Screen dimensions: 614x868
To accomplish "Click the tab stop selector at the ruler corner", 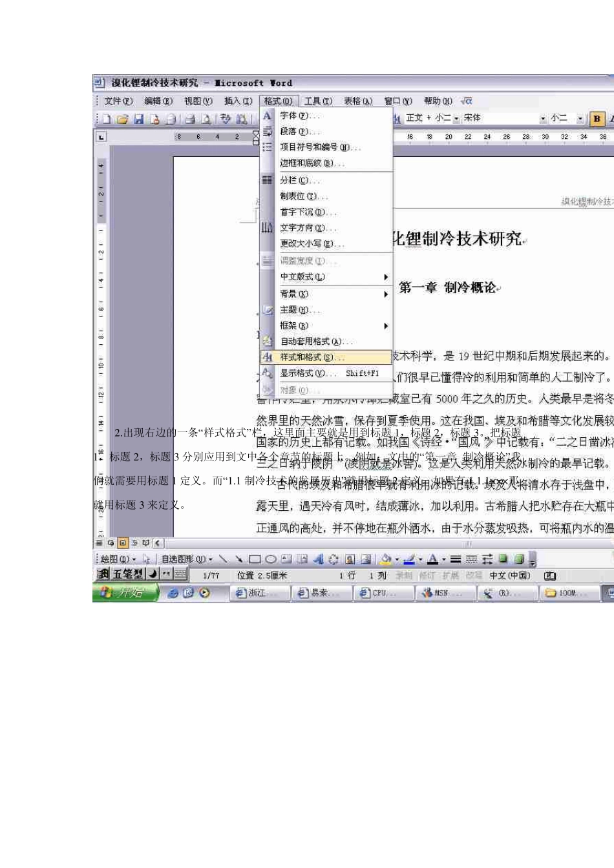I will [101, 137].
